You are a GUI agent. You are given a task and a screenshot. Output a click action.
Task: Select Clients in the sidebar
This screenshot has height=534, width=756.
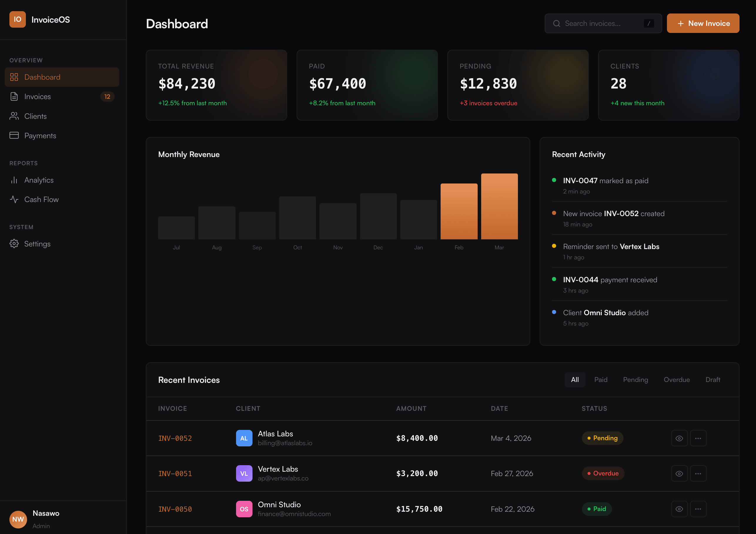(x=35, y=116)
